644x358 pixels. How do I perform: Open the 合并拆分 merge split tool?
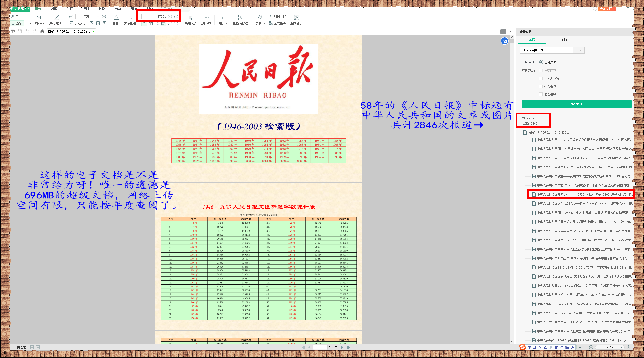click(x=190, y=18)
